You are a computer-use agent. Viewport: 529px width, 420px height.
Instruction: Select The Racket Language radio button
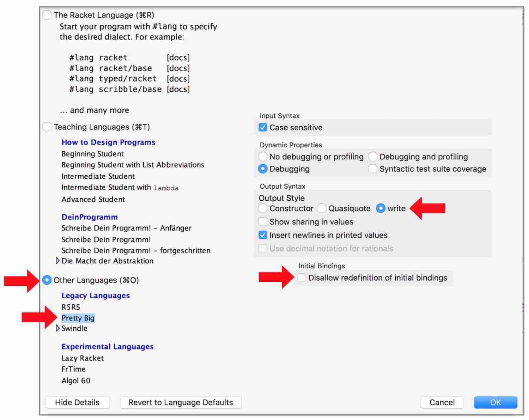coord(47,15)
